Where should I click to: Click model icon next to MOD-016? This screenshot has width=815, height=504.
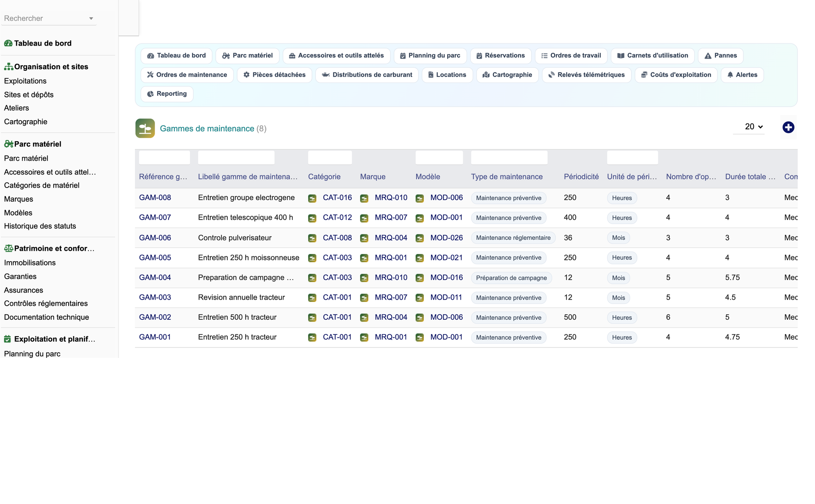coord(420,278)
